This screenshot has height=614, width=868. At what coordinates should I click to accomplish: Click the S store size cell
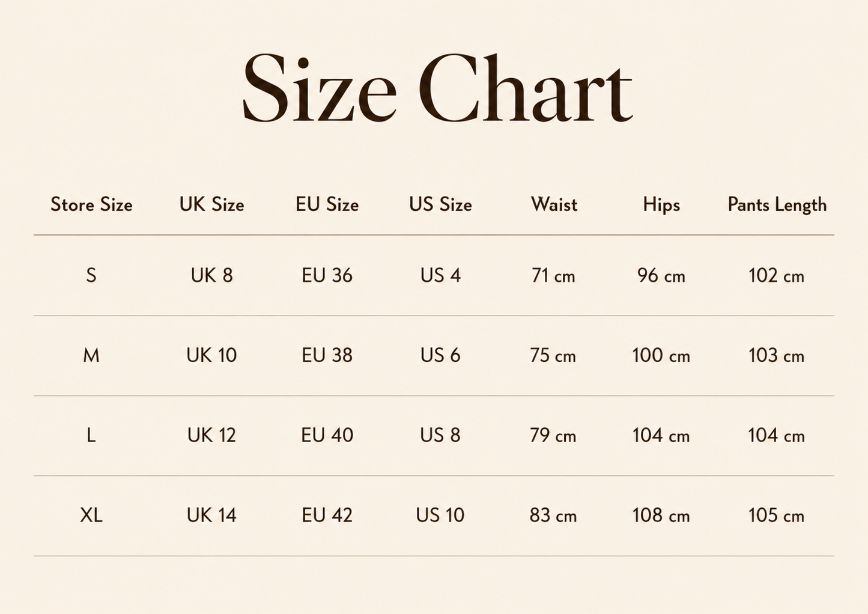91,275
